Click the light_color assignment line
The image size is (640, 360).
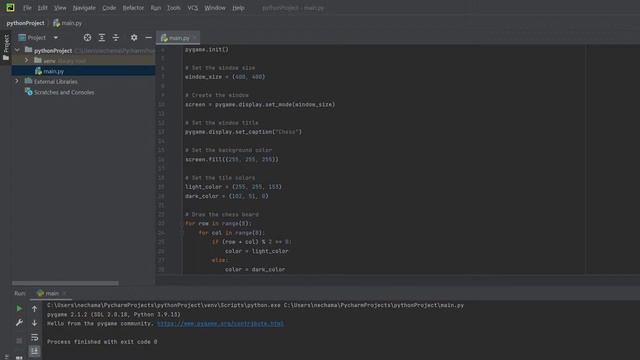pyautogui.click(x=233, y=187)
